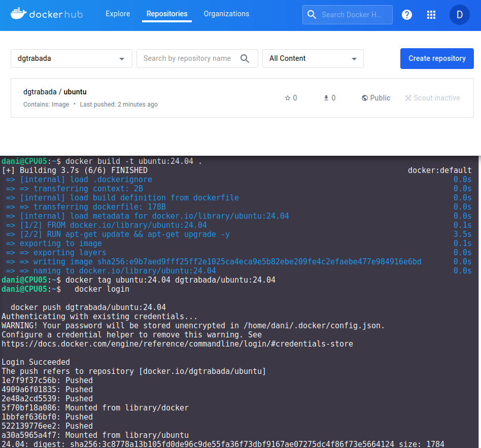Toggle the Public visibility indicator
The image size is (481, 448).
(376, 98)
